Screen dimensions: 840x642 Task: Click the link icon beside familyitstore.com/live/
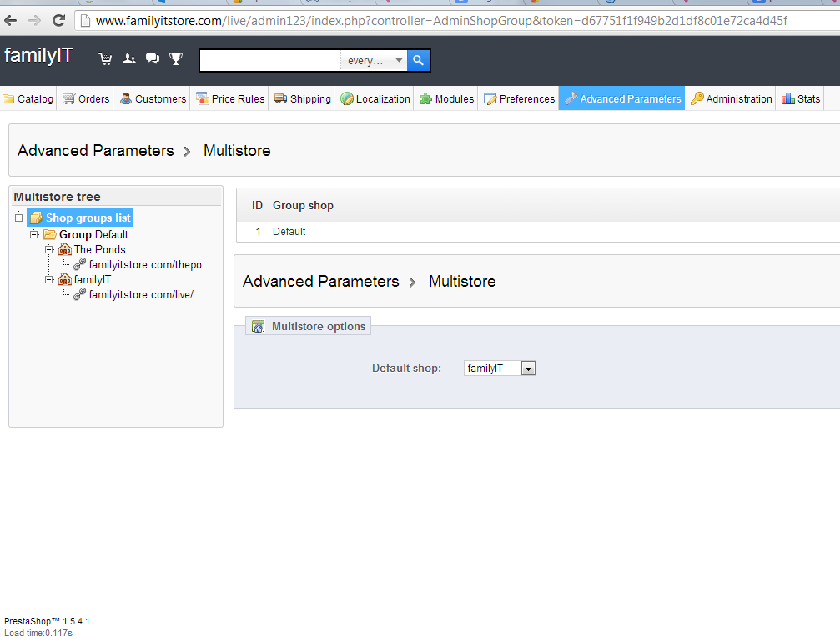click(80, 294)
